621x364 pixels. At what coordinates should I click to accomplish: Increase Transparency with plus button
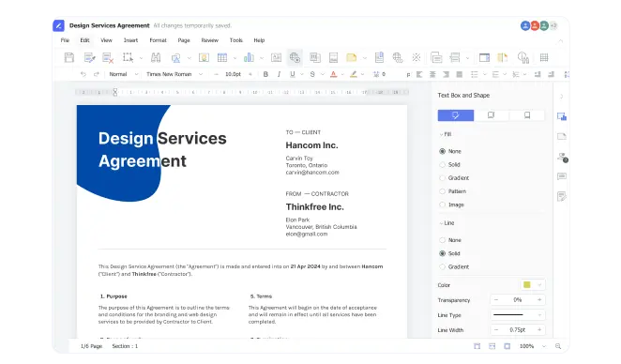tap(539, 300)
